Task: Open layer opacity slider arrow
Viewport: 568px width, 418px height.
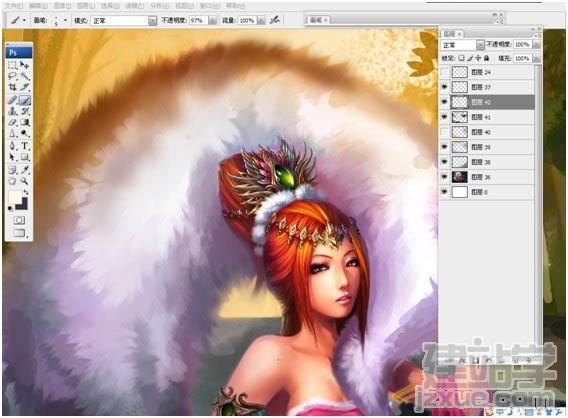Action: (x=536, y=45)
